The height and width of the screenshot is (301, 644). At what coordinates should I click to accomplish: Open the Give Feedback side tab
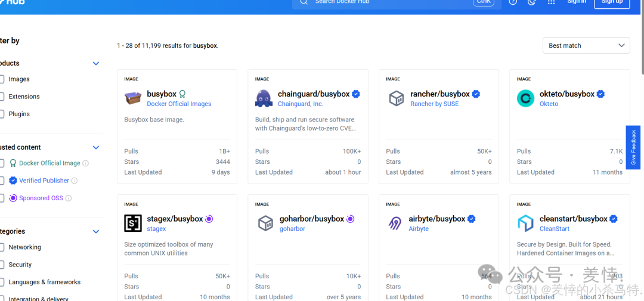coord(633,147)
